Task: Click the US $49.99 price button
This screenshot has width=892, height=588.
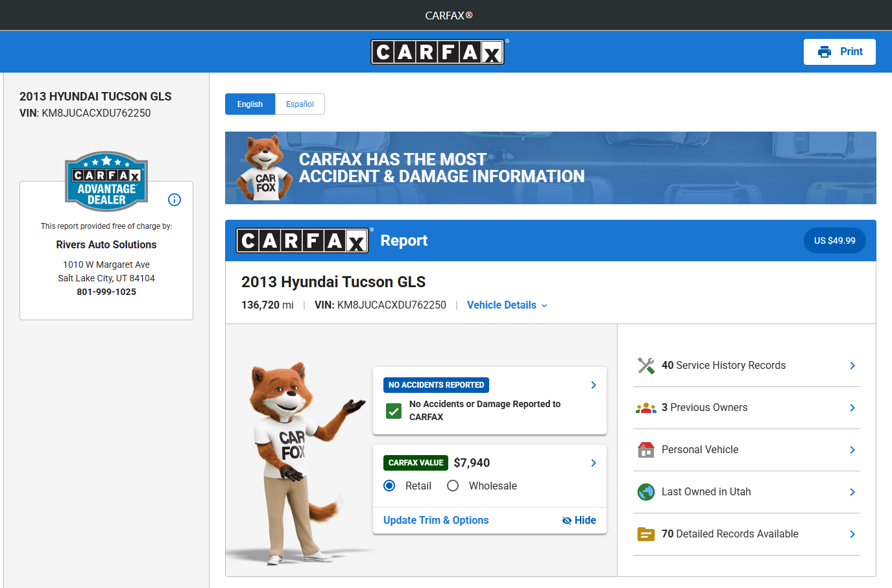Action: (835, 241)
